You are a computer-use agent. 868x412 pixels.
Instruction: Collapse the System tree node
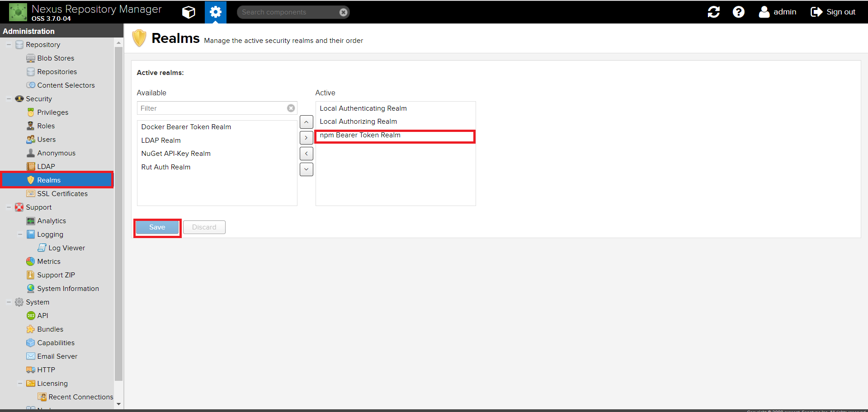(x=9, y=302)
